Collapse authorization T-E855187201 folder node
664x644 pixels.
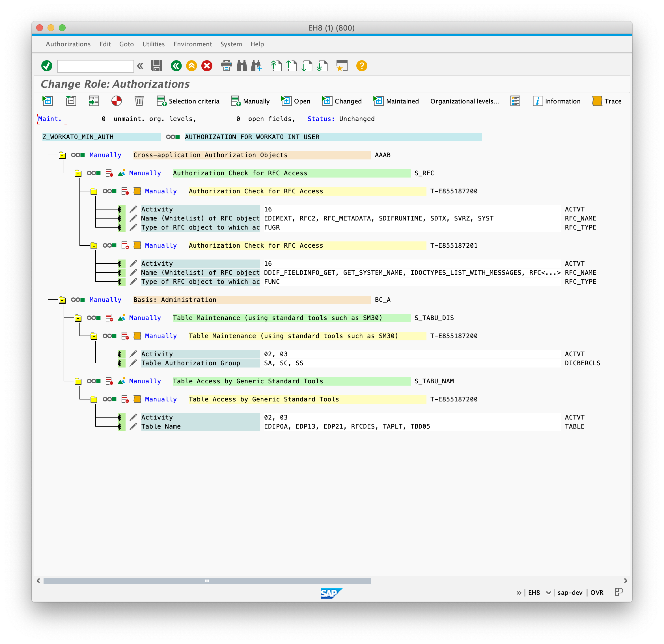point(94,246)
